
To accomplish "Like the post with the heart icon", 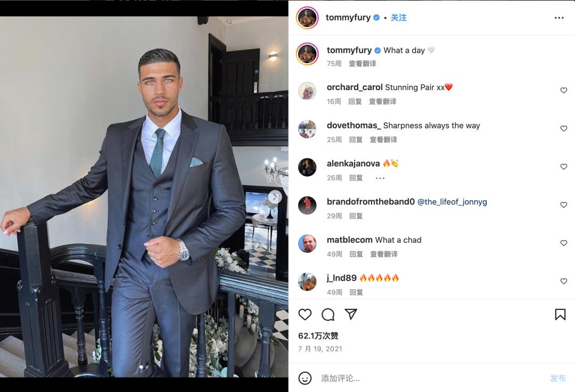I will click(305, 314).
